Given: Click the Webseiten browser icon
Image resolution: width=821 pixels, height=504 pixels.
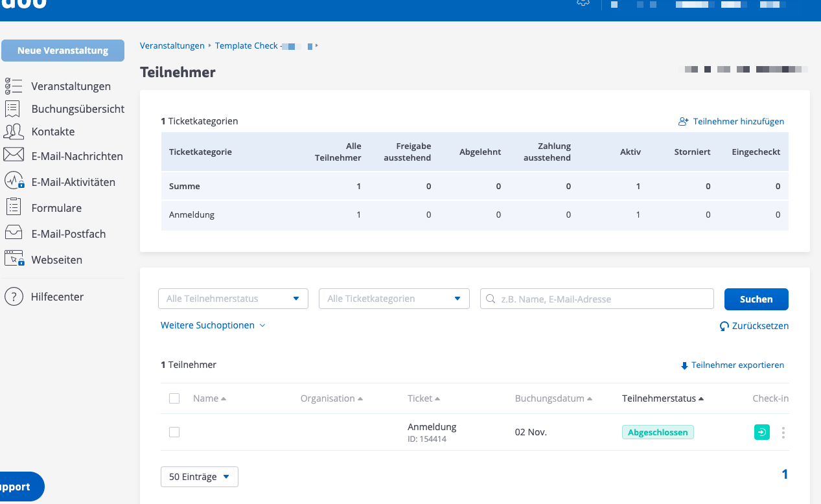Looking at the screenshot, I should tap(14, 259).
